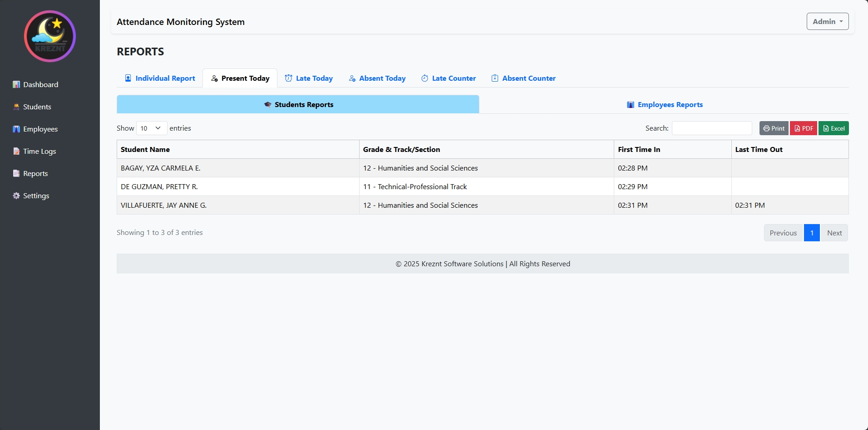Select the row DE GUZMAN, PRETTY R.
The height and width of the screenshot is (430, 868).
click(483, 186)
